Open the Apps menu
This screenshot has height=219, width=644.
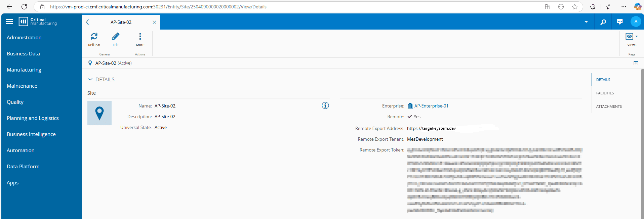coord(12,183)
